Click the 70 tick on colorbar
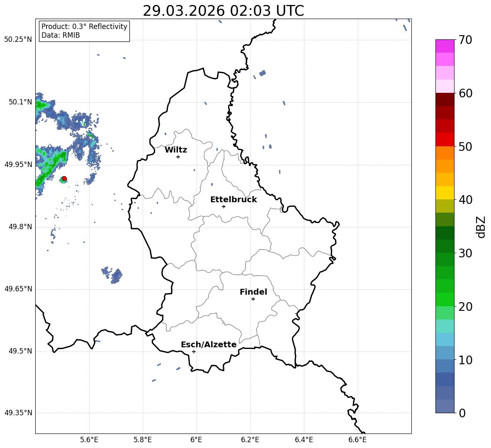Viewport: 491px width, 448px height. (465, 40)
